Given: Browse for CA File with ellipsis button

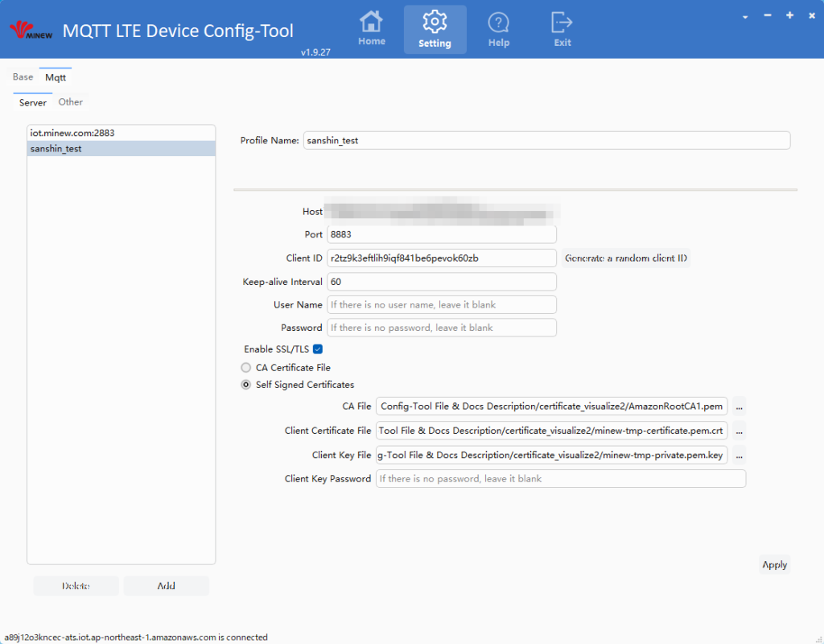Looking at the screenshot, I should click(x=739, y=407).
